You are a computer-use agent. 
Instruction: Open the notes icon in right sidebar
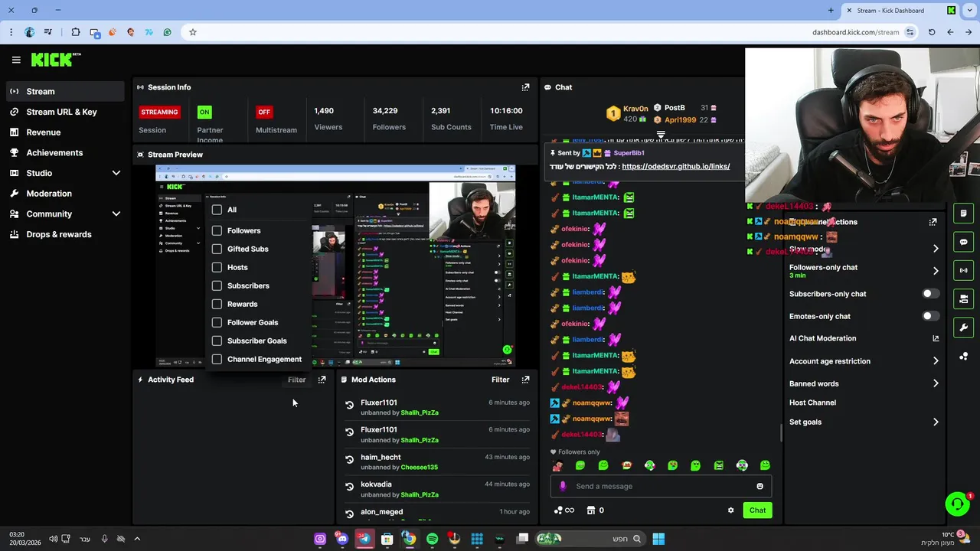tap(963, 214)
